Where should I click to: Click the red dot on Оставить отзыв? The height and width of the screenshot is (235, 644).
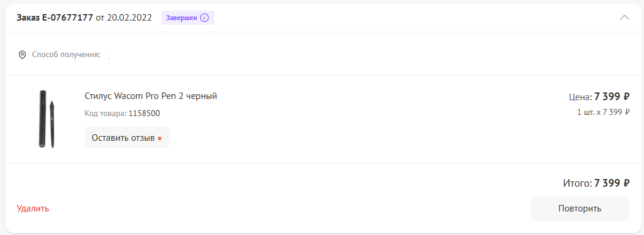(160, 138)
